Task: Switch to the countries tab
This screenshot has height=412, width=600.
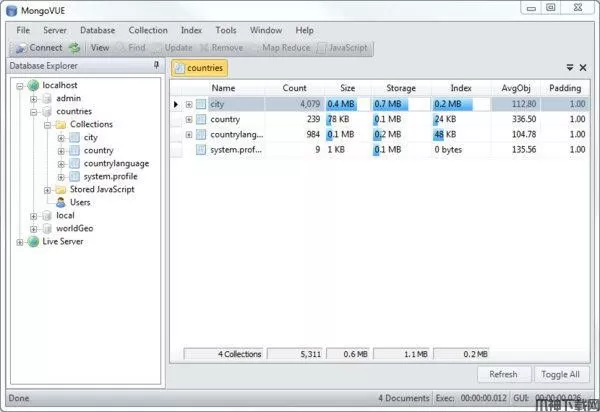Action: (x=199, y=68)
